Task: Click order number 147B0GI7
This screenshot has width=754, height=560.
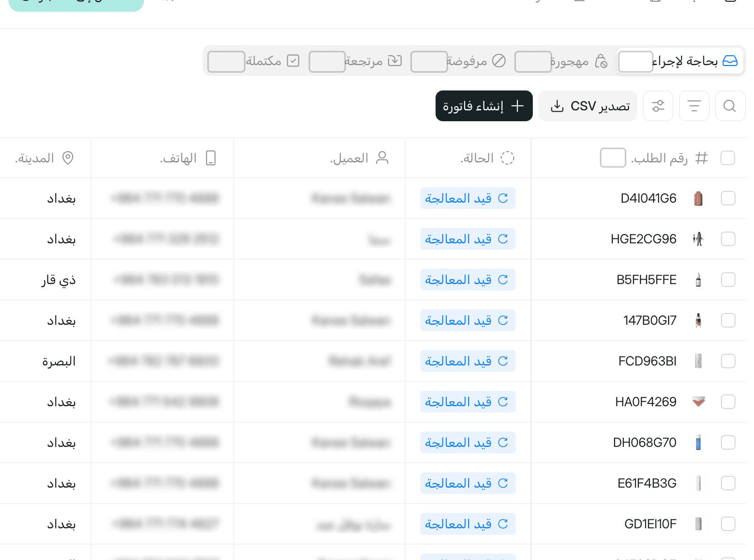Action: (x=650, y=320)
